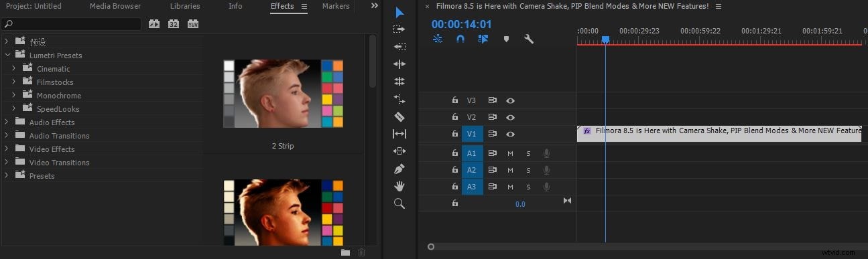
Task: Enable voice-over record on A1
Action: click(x=546, y=153)
